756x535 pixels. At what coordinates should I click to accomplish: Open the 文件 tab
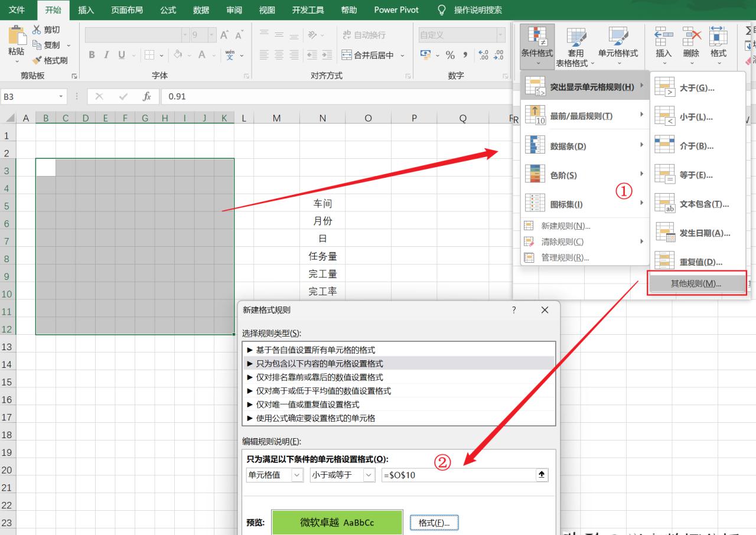(x=17, y=10)
